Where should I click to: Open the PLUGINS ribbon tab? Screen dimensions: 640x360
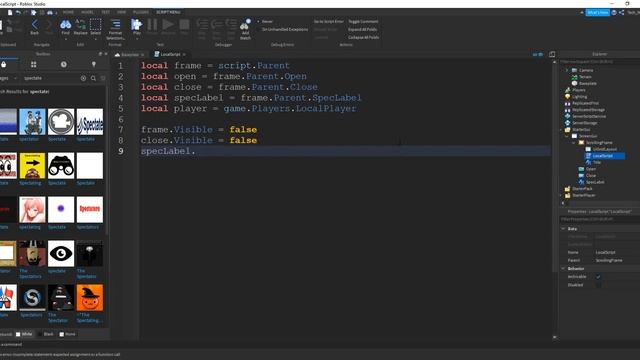(141, 12)
